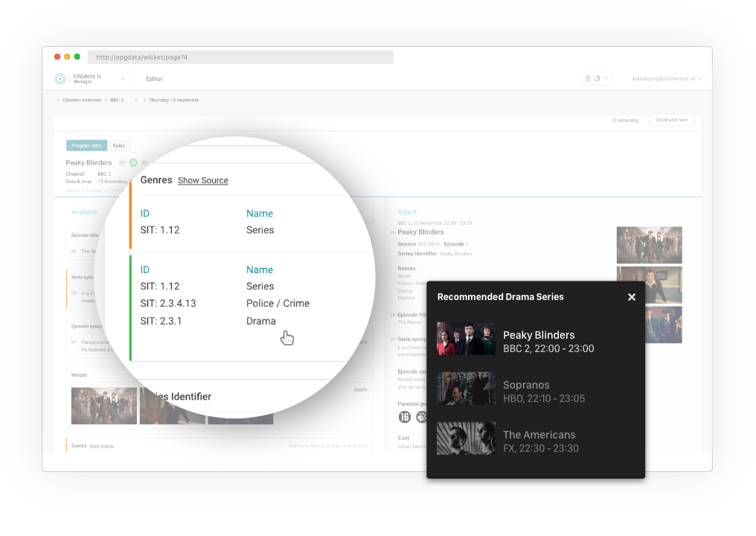Go to the previous day arrow
This screenshot has width=756, height=536.
click(x=136, y=100)
